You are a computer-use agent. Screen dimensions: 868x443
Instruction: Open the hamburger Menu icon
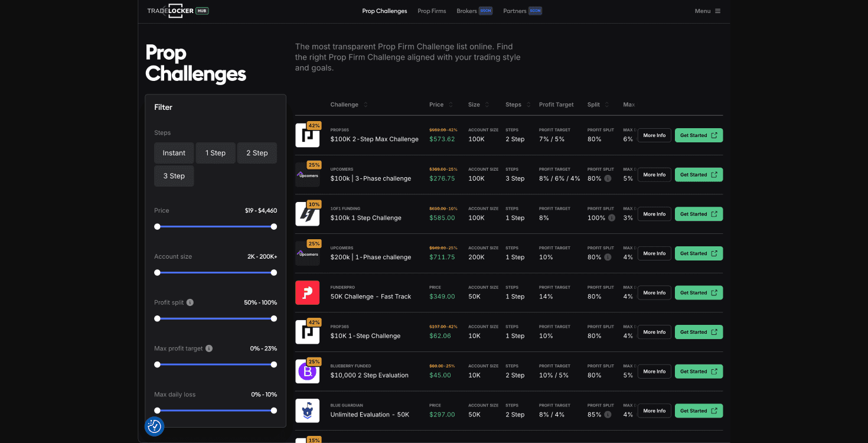pos(717,11)
